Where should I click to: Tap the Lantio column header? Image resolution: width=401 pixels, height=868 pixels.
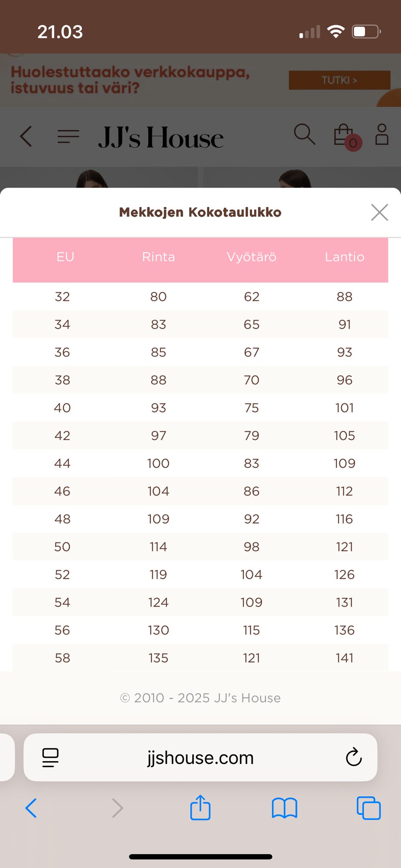click(344, 257)
